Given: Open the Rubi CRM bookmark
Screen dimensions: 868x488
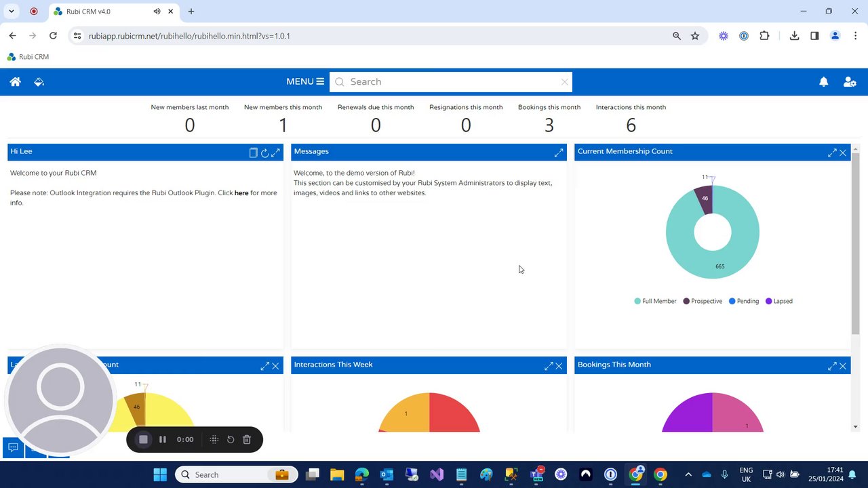Looking at the screenshot, I should 28,57.
